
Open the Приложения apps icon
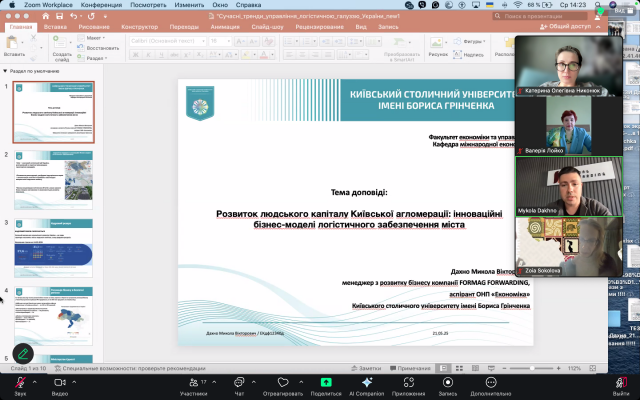point(407,383)
